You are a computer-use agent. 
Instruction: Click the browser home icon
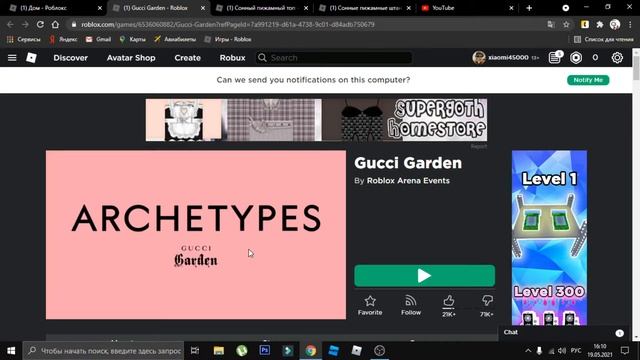pos(55,24)
